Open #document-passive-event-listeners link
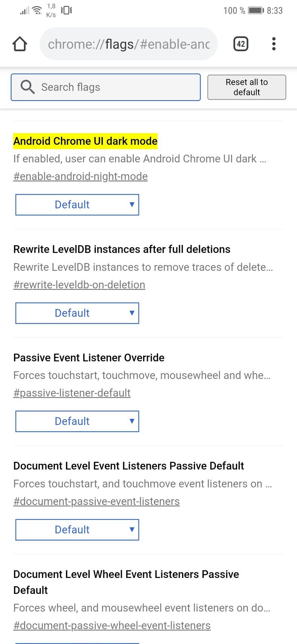This screenshot has height=644, width=297. tap(96, 501)
